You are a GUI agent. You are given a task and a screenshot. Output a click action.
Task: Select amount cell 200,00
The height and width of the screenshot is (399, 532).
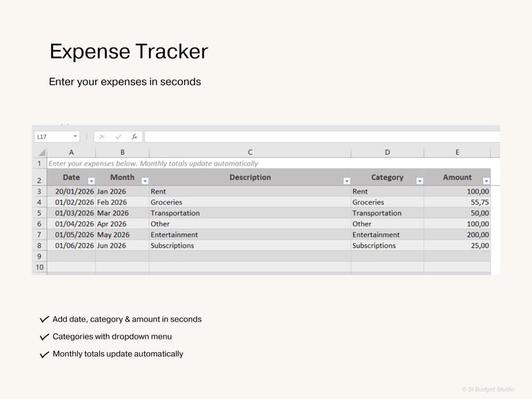[457, 234]
